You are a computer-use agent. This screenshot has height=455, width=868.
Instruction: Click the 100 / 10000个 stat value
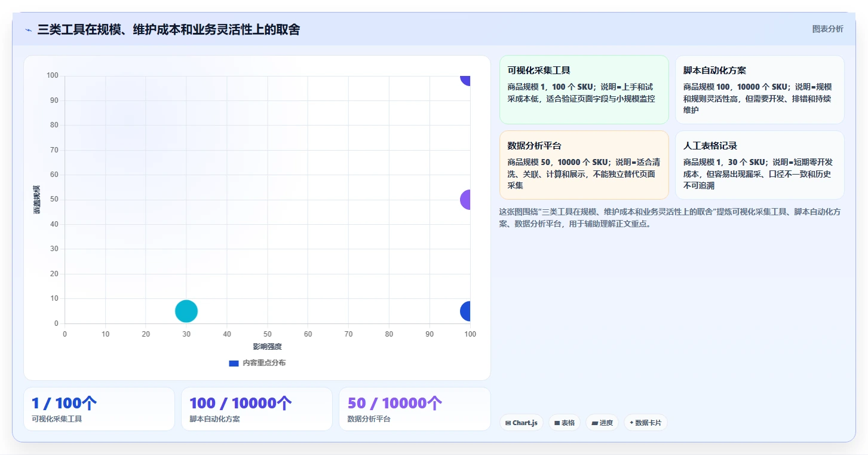point(241,403)
